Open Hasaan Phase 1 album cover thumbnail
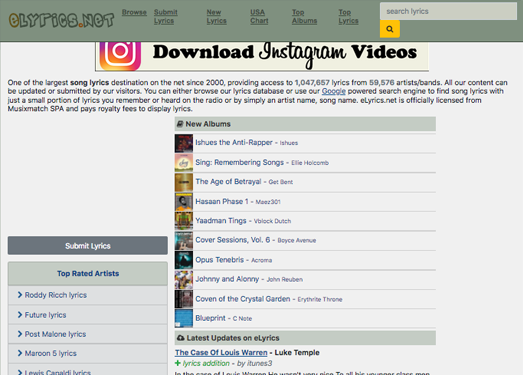 pyautogui.click(x=184, y=202)
